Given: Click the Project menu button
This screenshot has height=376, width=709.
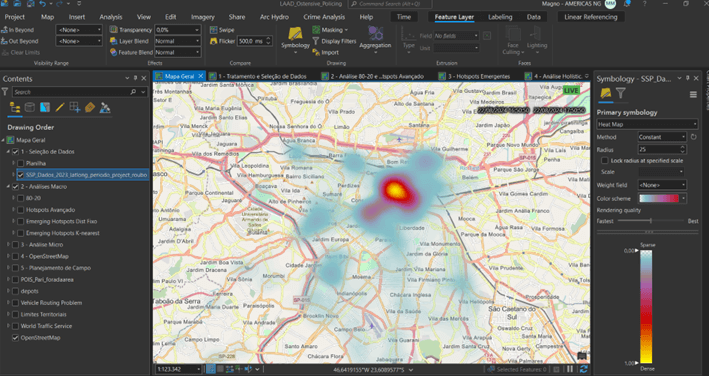Looking at the screenshot, I should (14, 17).
